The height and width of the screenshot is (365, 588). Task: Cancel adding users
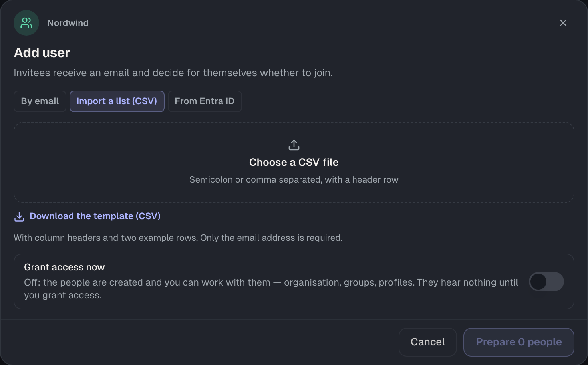(428, 342)
